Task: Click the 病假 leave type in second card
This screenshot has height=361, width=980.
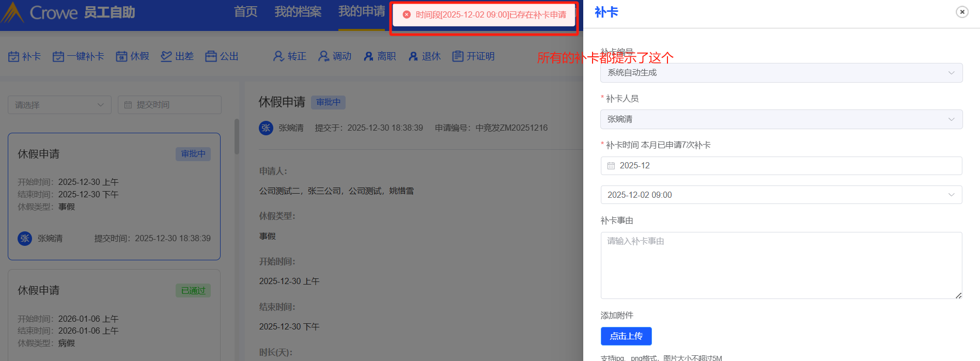Action: 67,343
